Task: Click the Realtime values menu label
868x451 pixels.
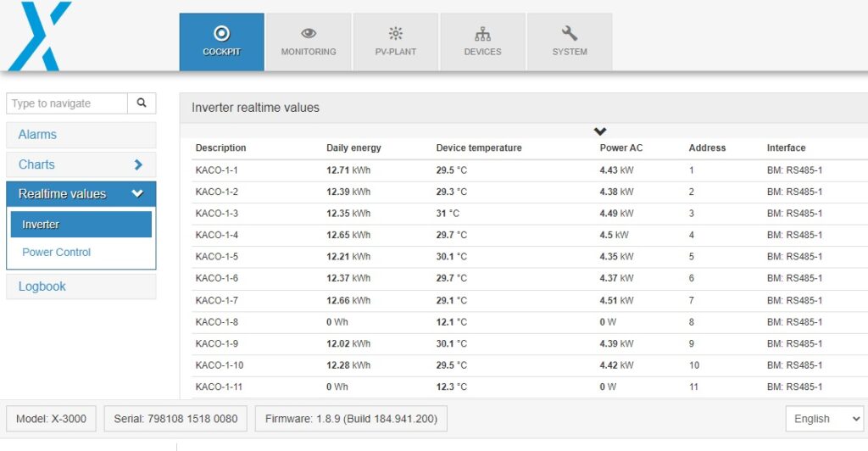Action: 62,193
